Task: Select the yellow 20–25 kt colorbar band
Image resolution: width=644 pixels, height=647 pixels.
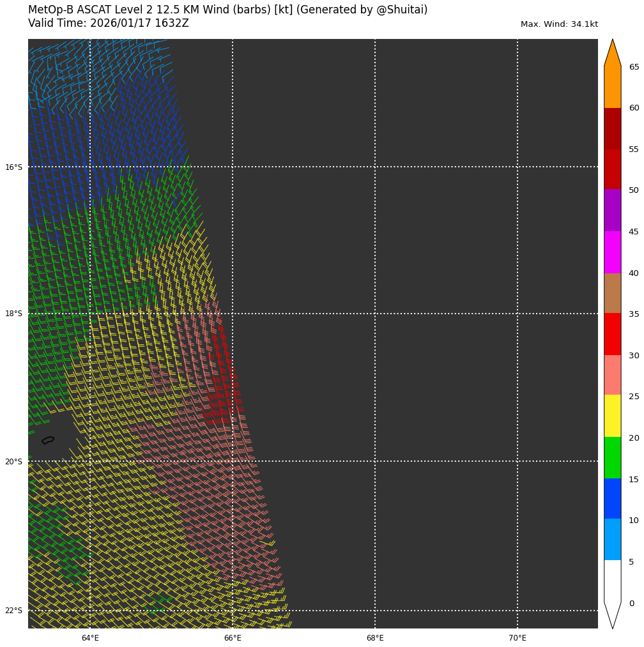Action: click(612, 416)
